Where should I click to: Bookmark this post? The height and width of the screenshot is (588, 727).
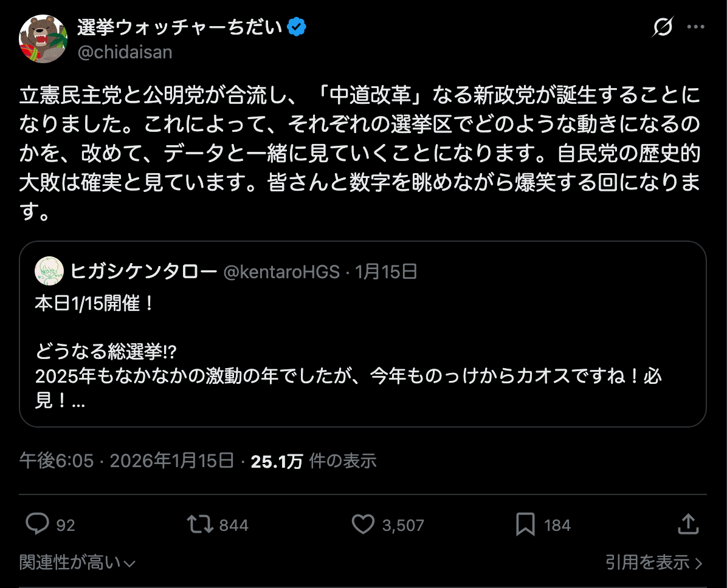tap(525, 524)
